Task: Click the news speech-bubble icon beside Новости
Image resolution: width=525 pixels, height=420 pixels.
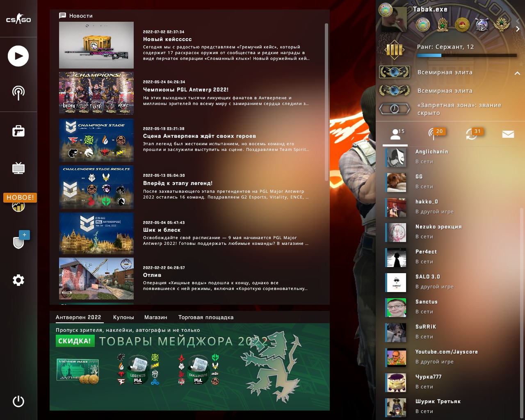Action: (62, 16)
